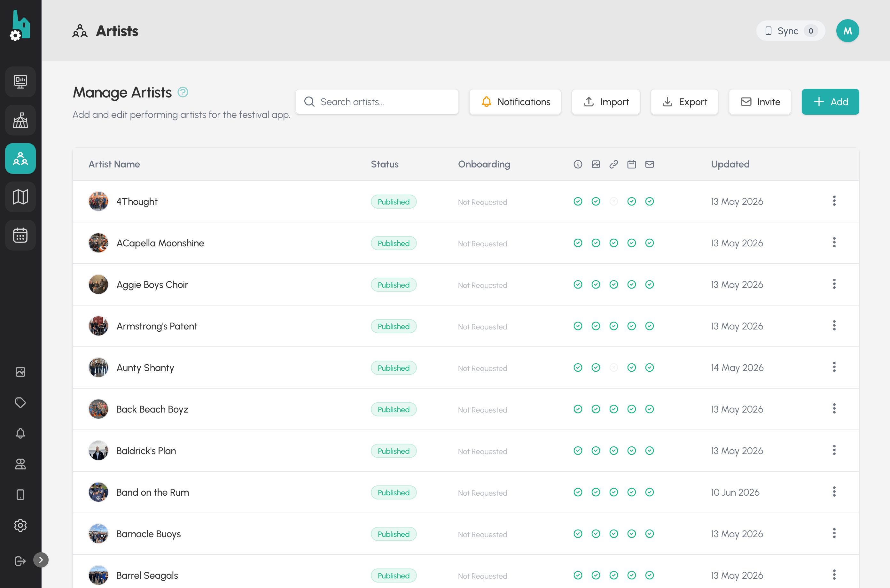Click the Export button
Screen dimensions: 890x588
684,102
